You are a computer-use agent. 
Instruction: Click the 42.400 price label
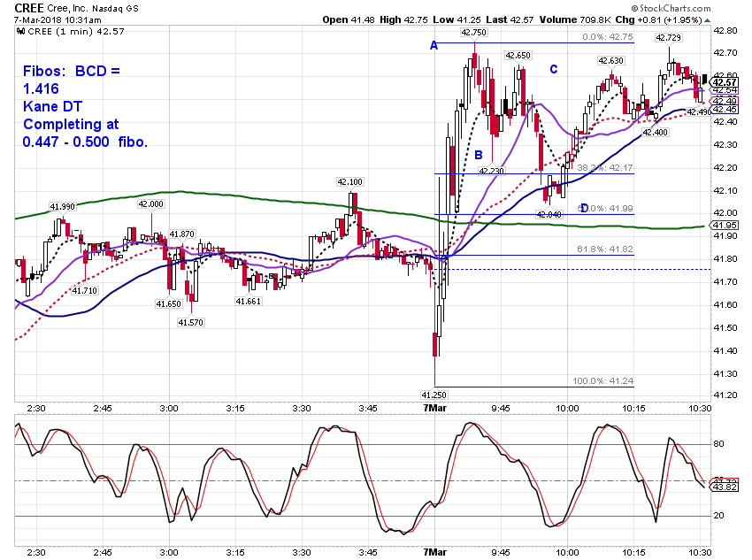(655, 133)
